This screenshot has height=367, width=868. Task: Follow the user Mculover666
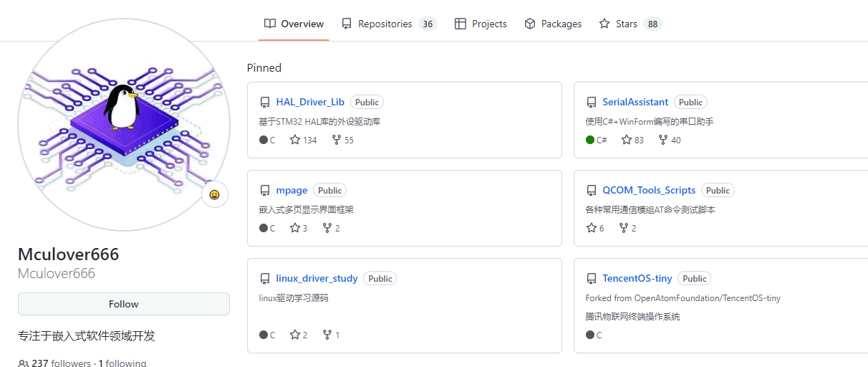(124, 304)
